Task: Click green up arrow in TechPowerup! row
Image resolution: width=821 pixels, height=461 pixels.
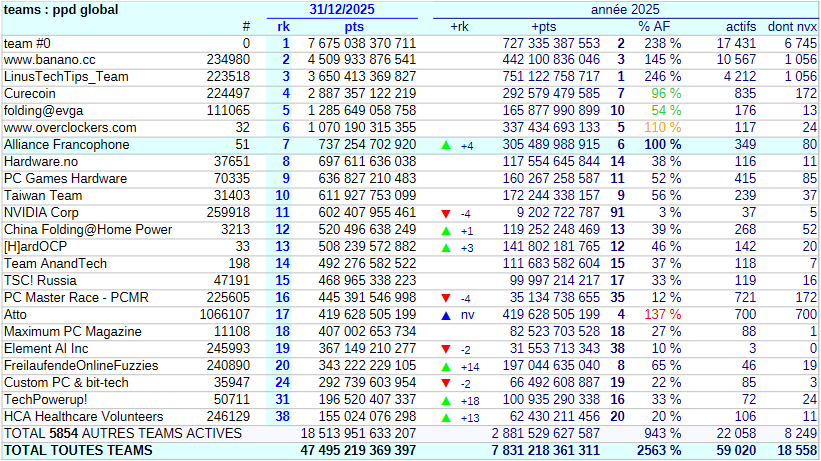Action: 446,400
